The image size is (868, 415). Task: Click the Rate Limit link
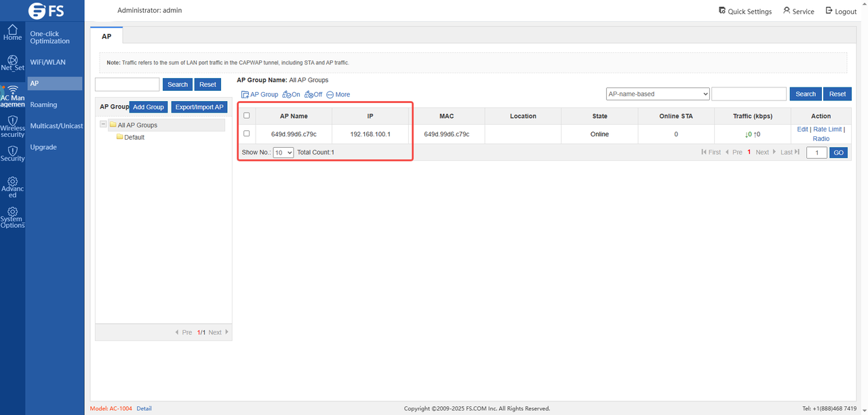(827, 130)
